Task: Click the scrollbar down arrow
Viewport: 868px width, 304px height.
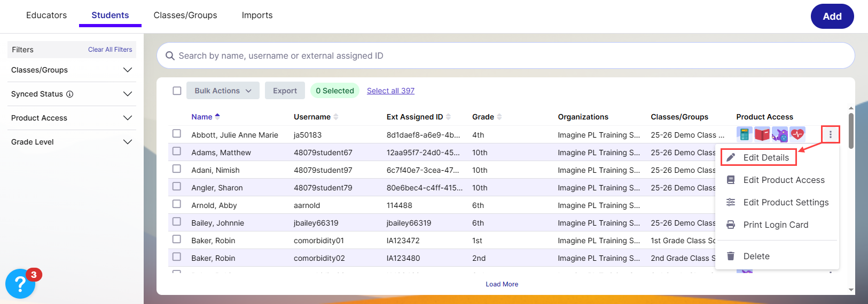Action: point(851,290)
